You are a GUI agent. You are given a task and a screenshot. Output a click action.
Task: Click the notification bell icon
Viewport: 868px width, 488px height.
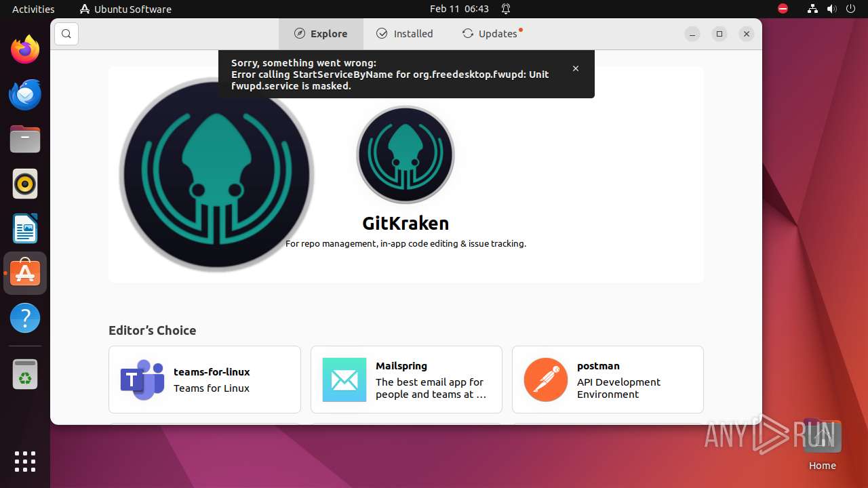[506, 9]
